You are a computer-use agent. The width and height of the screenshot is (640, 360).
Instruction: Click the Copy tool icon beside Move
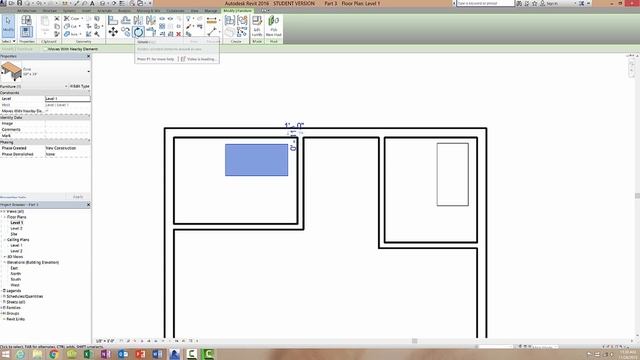pos(125,32)
